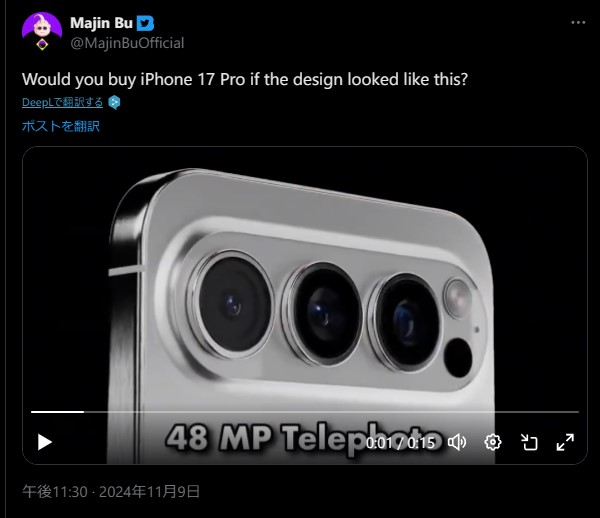Image resolution: width=600 pixels, height=518 pixels.
Task: Mute the video with the speaker icon
Action: coord(457,442)
